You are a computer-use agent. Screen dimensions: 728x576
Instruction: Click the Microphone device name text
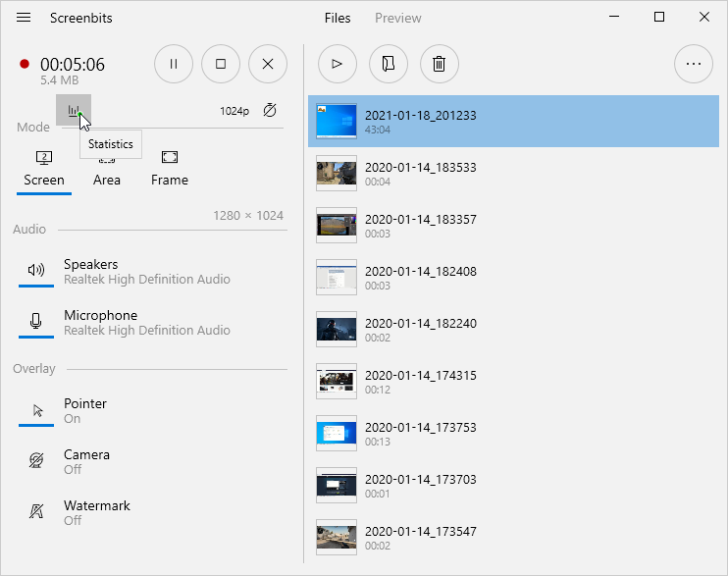(147, 331)
